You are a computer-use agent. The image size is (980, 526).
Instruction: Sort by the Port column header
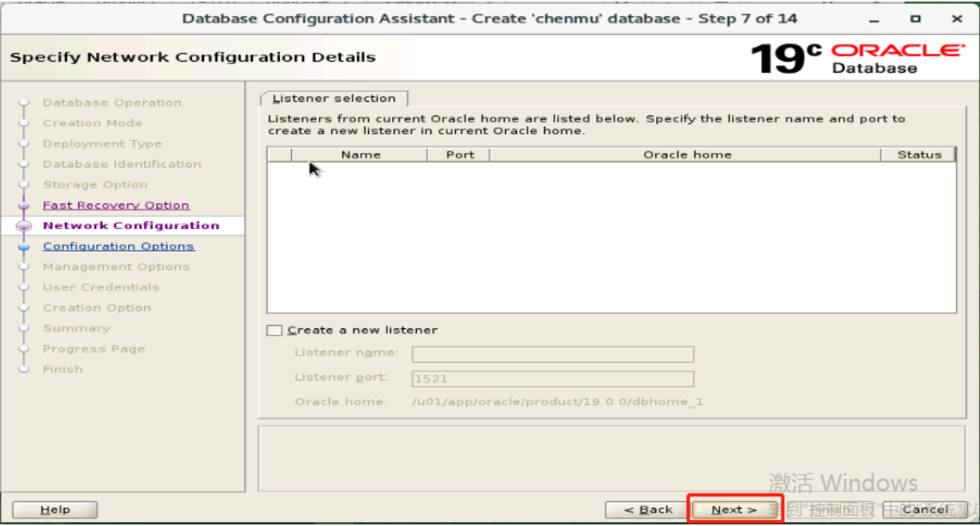pyautogui.click(x=460, y=155)
